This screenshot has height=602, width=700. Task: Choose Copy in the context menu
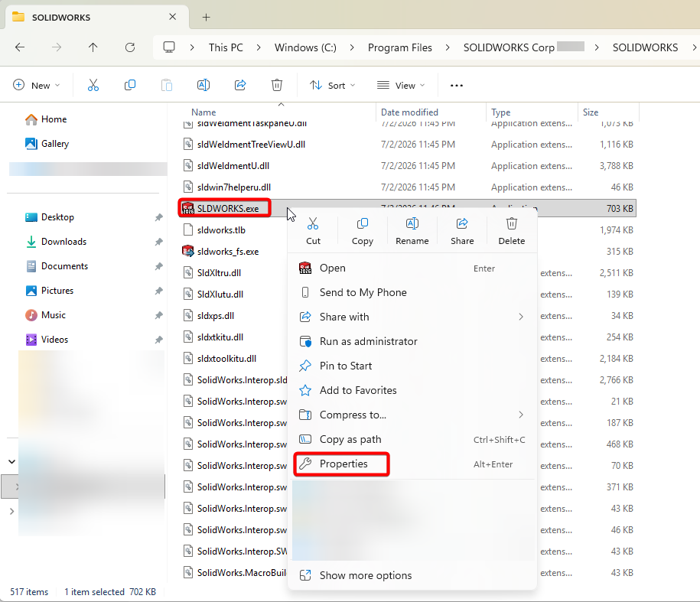pos(363,231)
